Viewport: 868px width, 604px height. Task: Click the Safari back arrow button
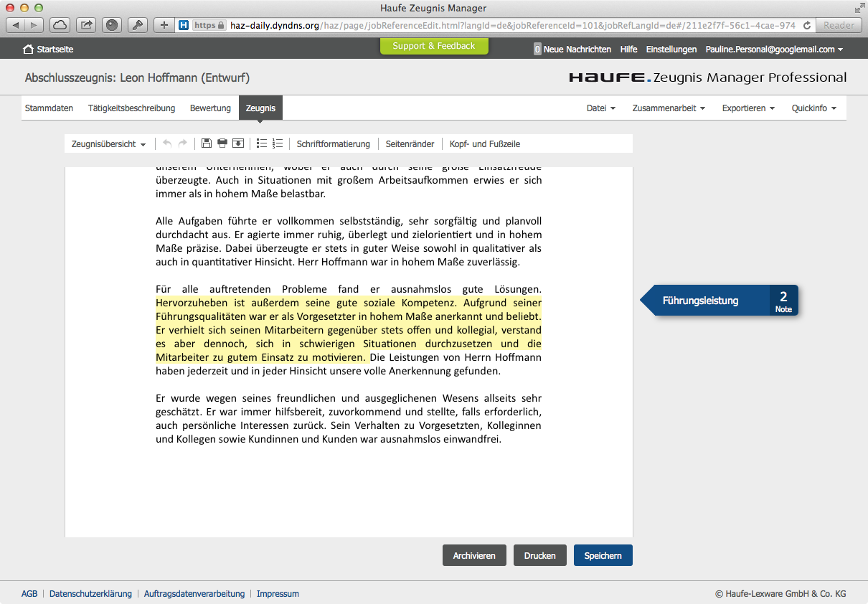(x=16, y=25)
